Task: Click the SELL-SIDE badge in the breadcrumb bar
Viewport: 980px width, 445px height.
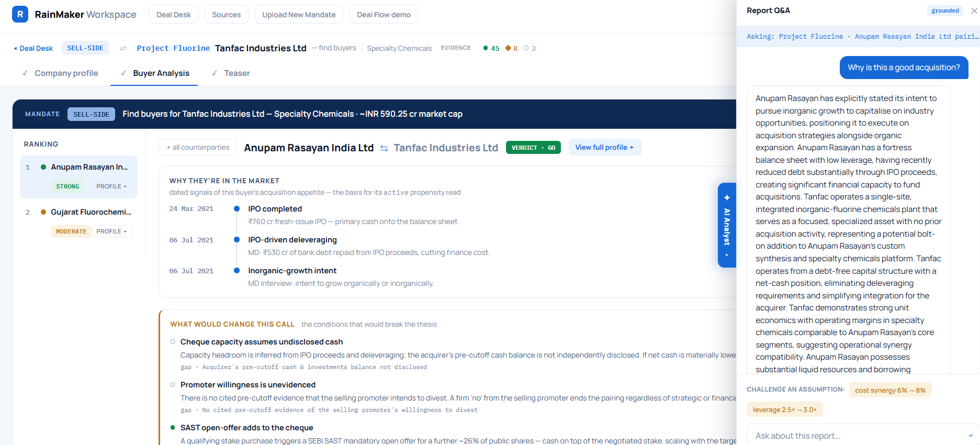Action: [x=85, y=48]
